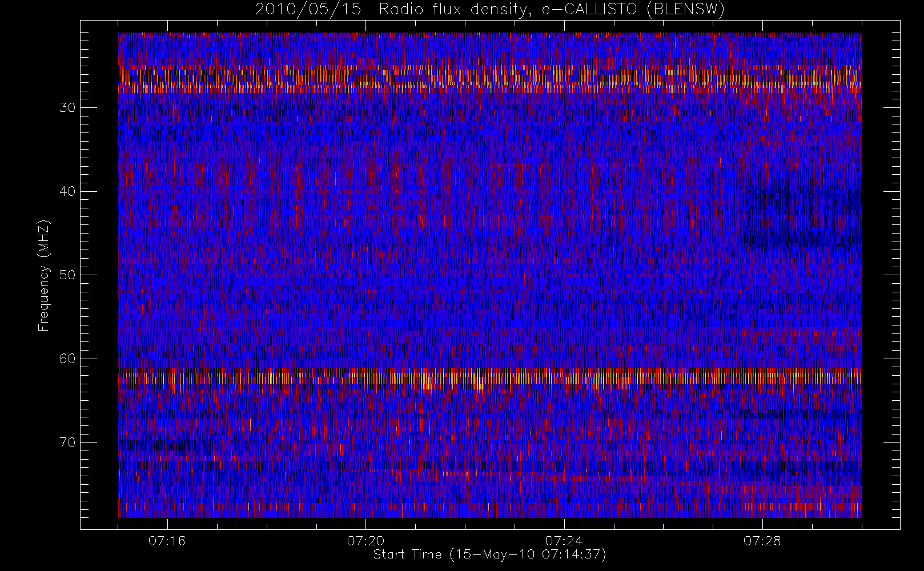Click the 40 frequency tick label
Screen dimensions: 924x571
click(x=67, y=191)
